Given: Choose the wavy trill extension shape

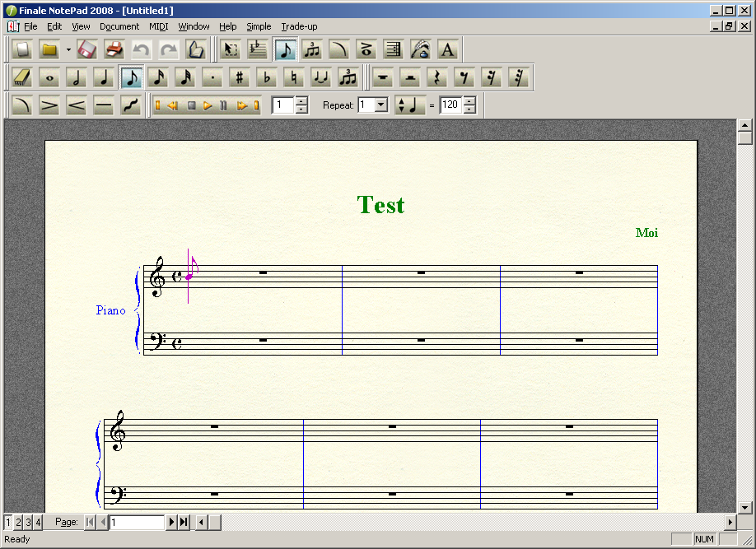Looking at the screenshot, I should [x=131, y=105].
